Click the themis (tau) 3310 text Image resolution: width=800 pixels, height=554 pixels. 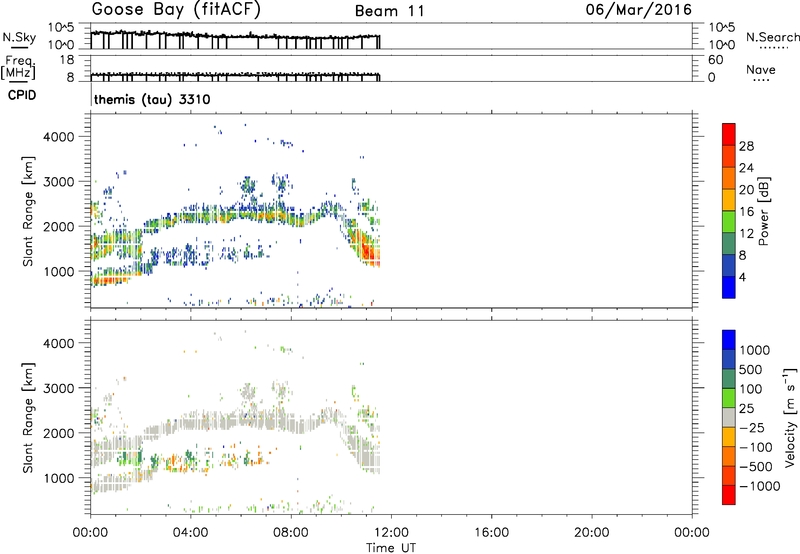click(152, 99)
